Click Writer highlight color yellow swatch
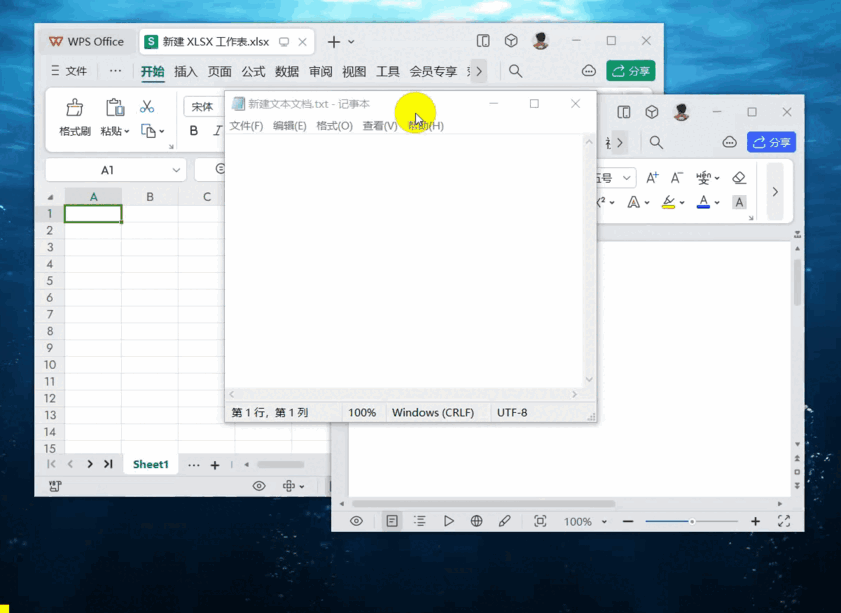The width and height of the screenshot is (841, 613). point(668,202)
